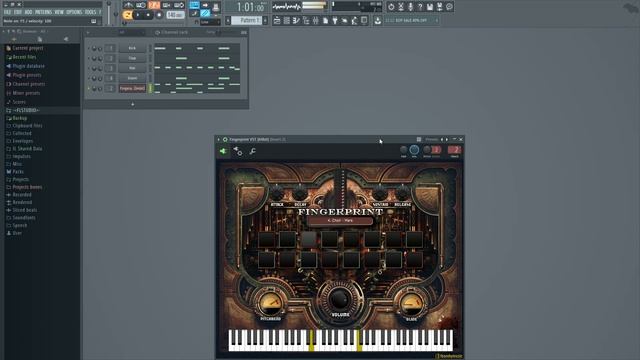Click the large VOLUME knob in Fingerprint
Screen dimensions: 640x360
pyautogui.click(x=340, y=299)
